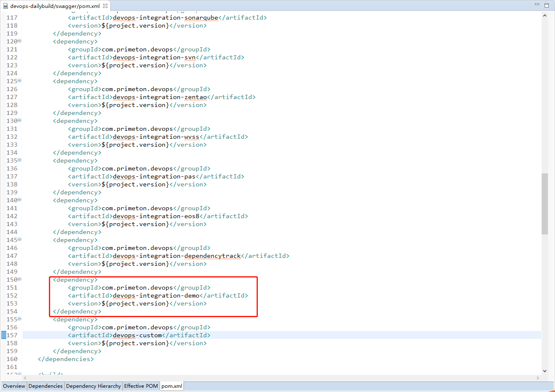The height and width of the screenshot is (392, 555).
Task: Toggle folding for the devops-integration-demo dependency at line 150
Action: point(20,279)
